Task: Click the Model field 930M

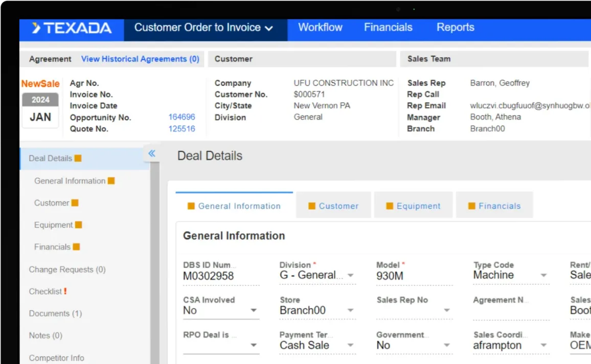Action: [414, 276]
